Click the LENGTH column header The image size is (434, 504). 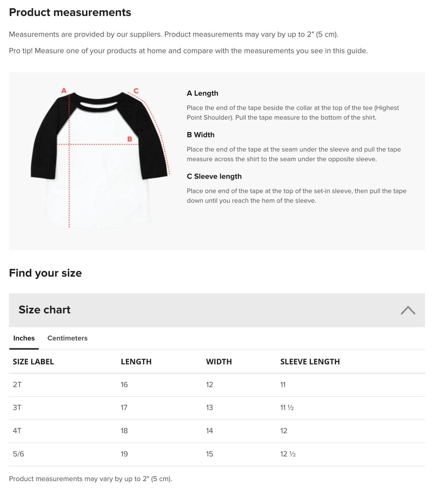pyautogui.click(x=136, y=362)
